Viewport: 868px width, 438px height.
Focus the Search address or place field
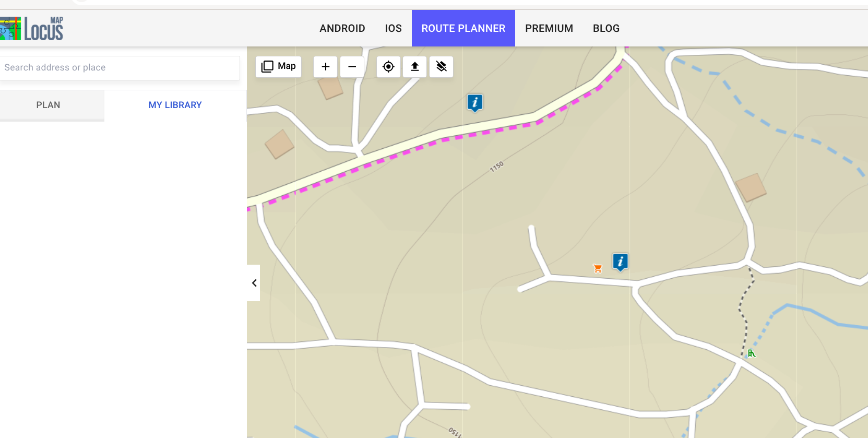pyautogui.click(x=119, y=68)
